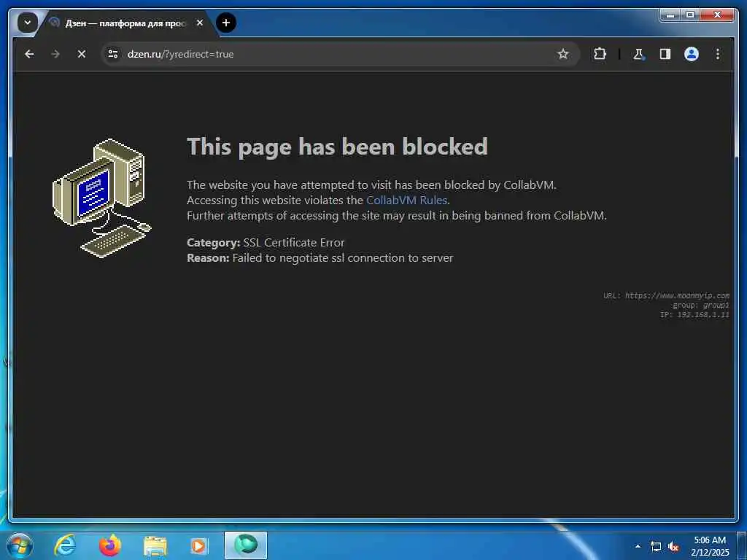Open the Chrome three-dot menu

click(x=718, y=54)
